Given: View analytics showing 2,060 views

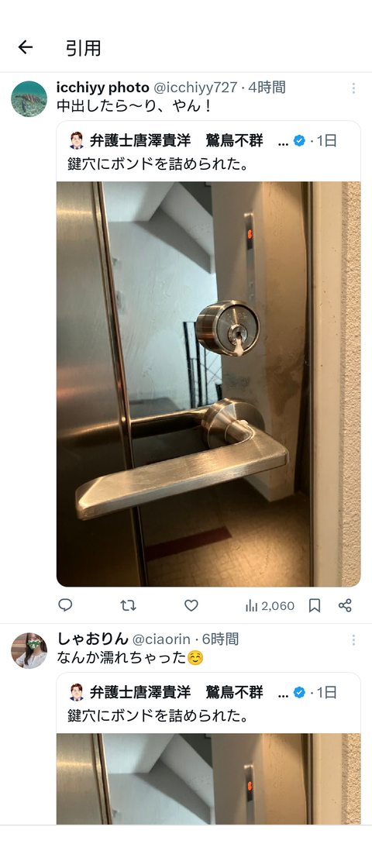Looking at the screenshot, I should click(270, 605).
